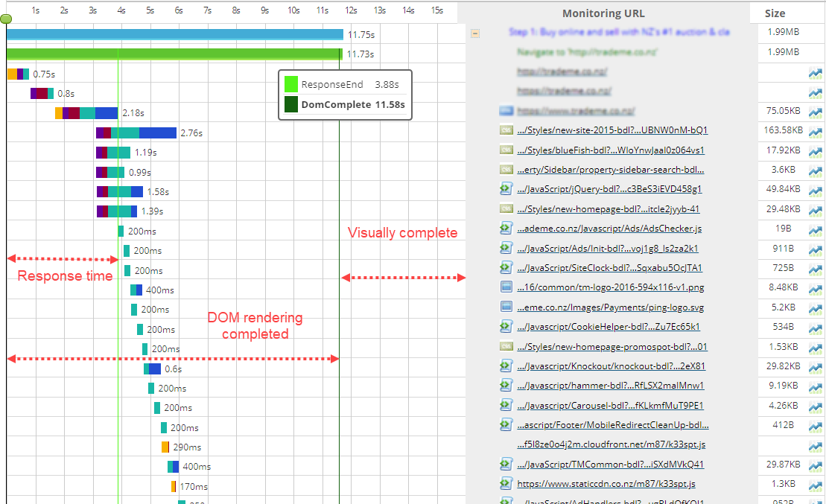Open trend chart for jQuery script row

(815, 190)
